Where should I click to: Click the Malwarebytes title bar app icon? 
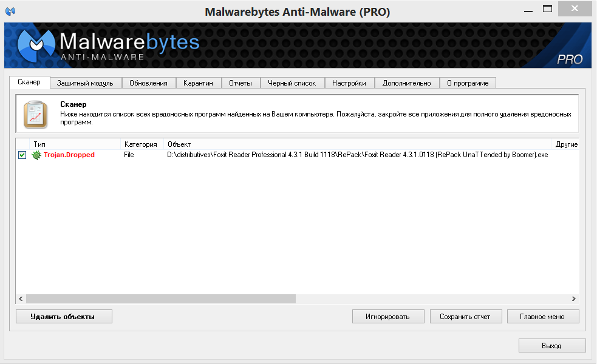10,11
